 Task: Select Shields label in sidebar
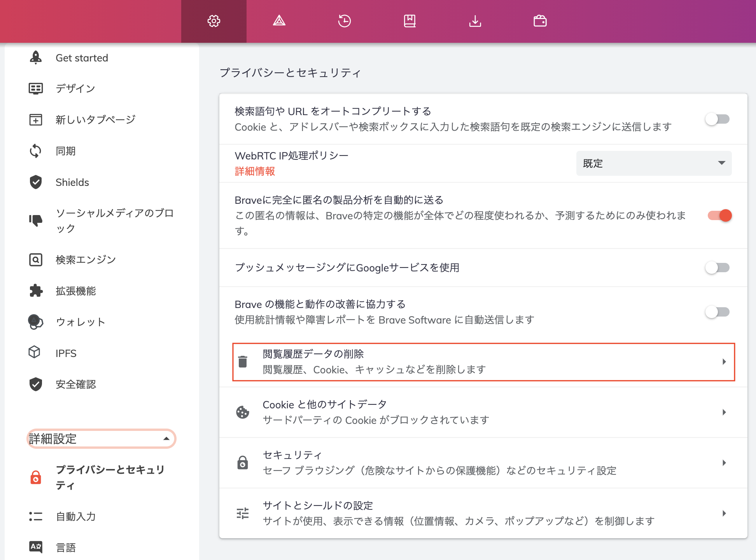point(72,182)
